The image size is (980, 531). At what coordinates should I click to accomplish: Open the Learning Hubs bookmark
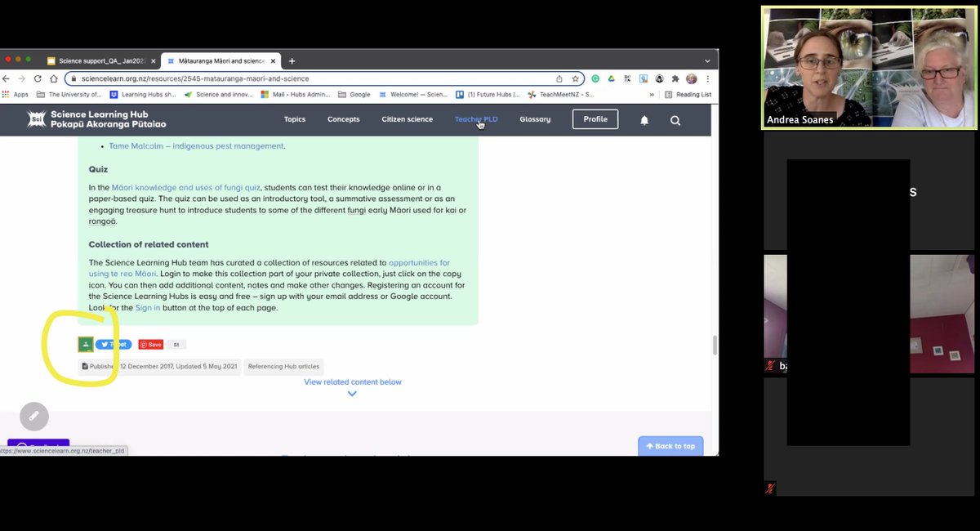[143, 94]
